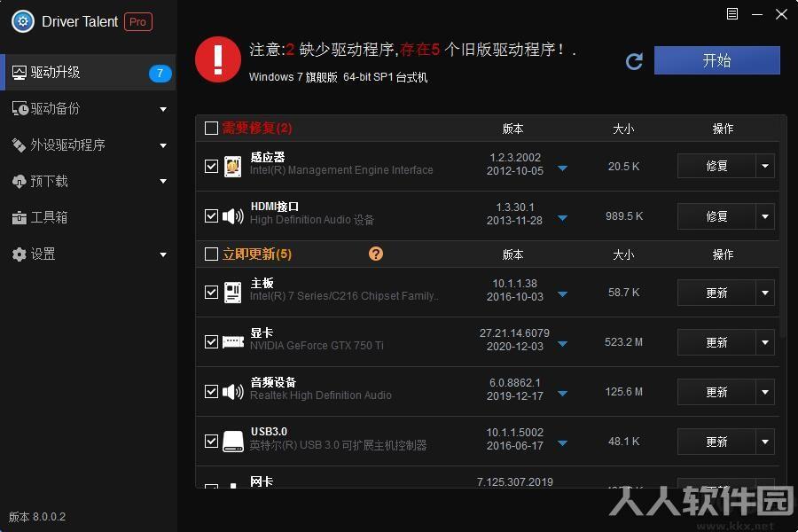Click the cloud download icon beside 预下载

19,181
